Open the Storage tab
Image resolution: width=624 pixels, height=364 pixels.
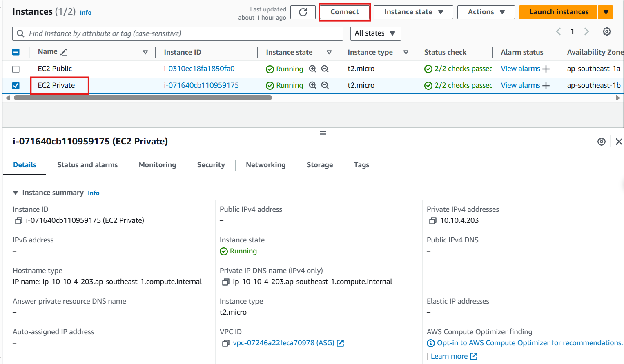pyautogui.click(x=320, y=165)
